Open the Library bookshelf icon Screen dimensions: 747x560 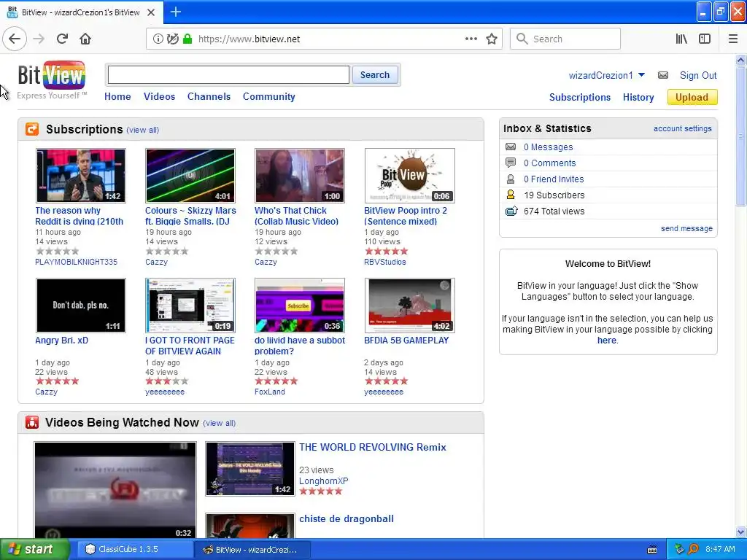681,39
